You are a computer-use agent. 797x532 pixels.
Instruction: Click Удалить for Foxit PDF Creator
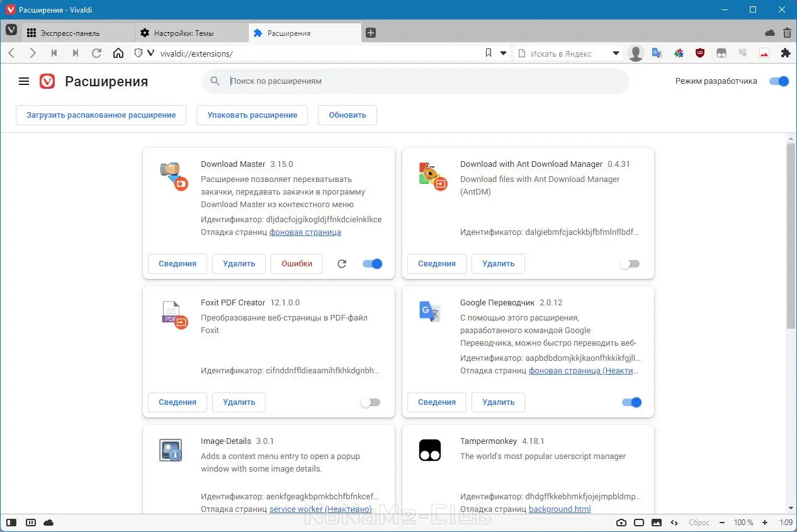[x=239, y=402]
